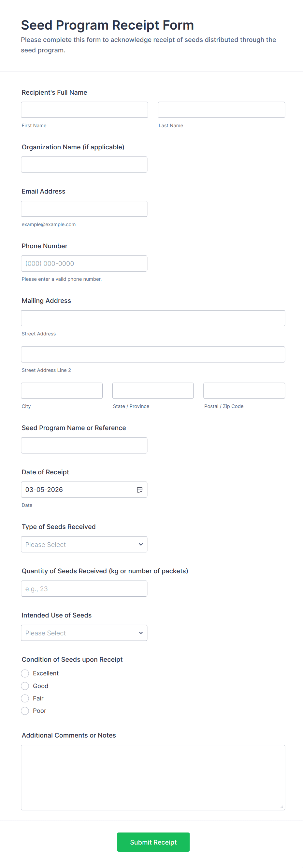The width and height of the screenshot is (303, 868).
Task: Focus the State / Province field
Action: point(153,390)
